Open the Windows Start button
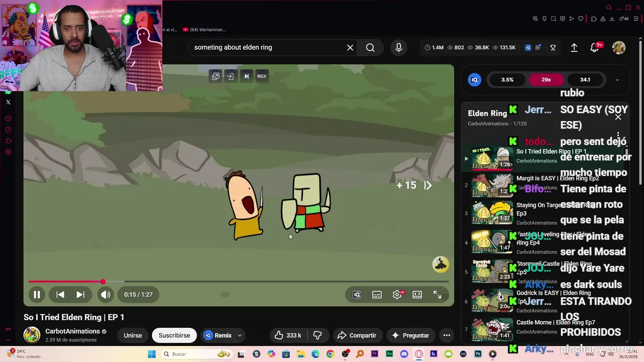Screen dimensions: 644x362 pyautogui.click(x=151, y=354)
